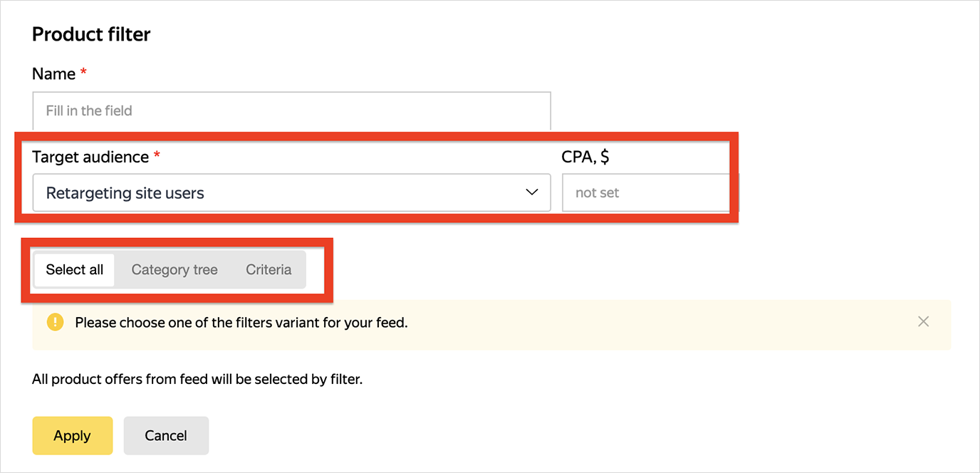Click the Apply button
This screenshot has width=980, height=473.
72,435
